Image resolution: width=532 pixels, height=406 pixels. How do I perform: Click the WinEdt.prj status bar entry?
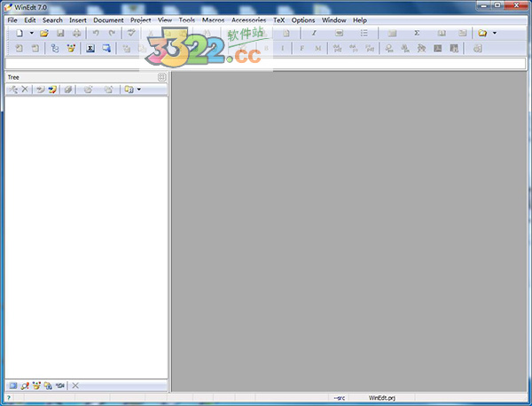(381, 398)
